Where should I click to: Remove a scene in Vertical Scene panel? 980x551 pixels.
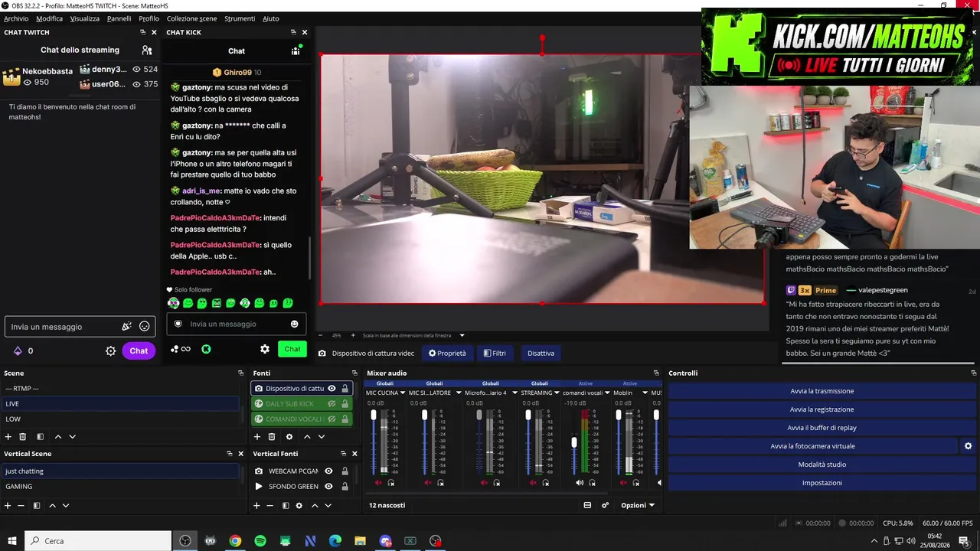point(21,506)
